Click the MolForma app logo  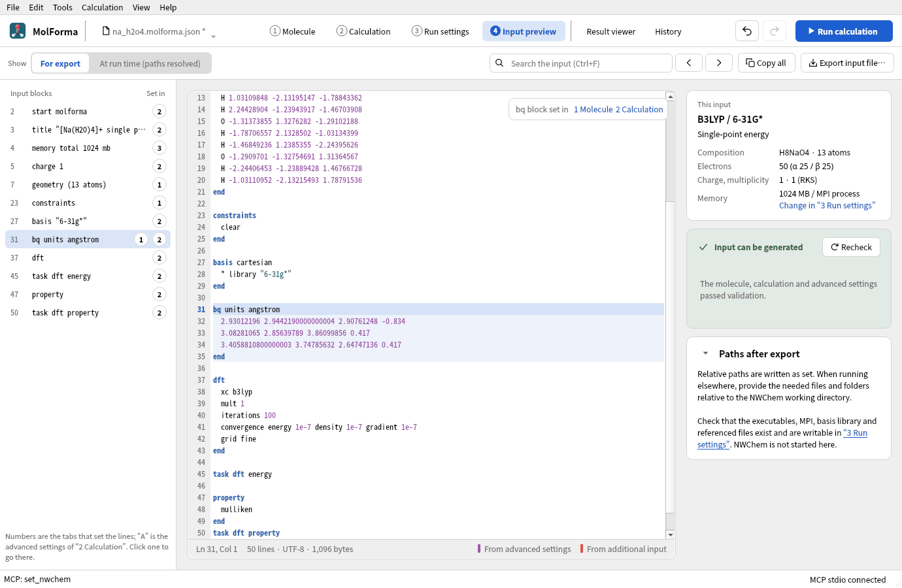point(18,31)
